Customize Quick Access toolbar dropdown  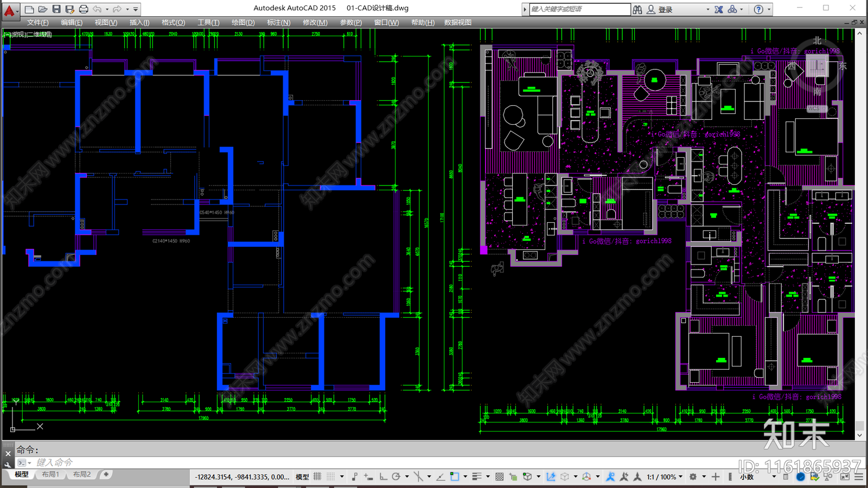(x=136, y=9)
